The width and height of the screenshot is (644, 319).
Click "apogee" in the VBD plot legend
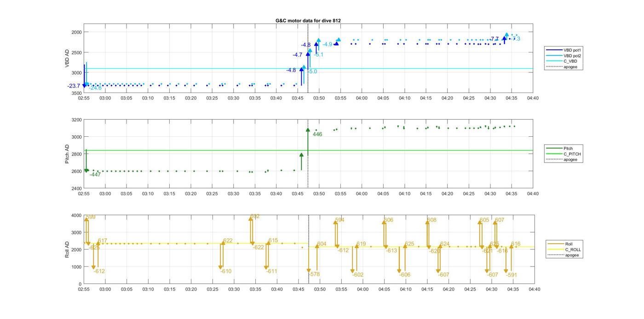[570, 67]
